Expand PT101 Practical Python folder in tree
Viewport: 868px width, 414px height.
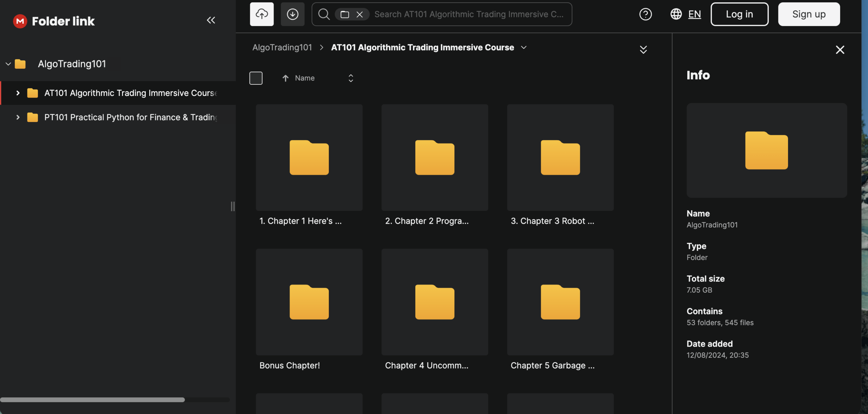pos(18,117)
